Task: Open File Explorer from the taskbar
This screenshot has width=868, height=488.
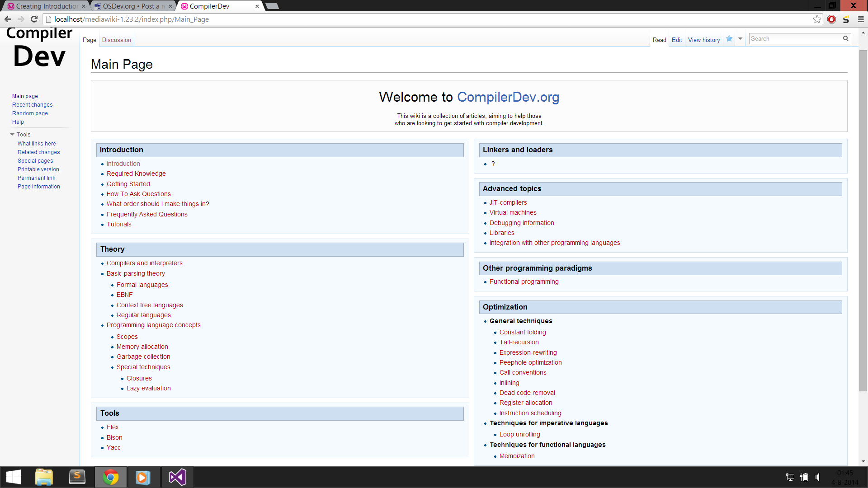Action: pyautogui.click(x=44, y=477)
